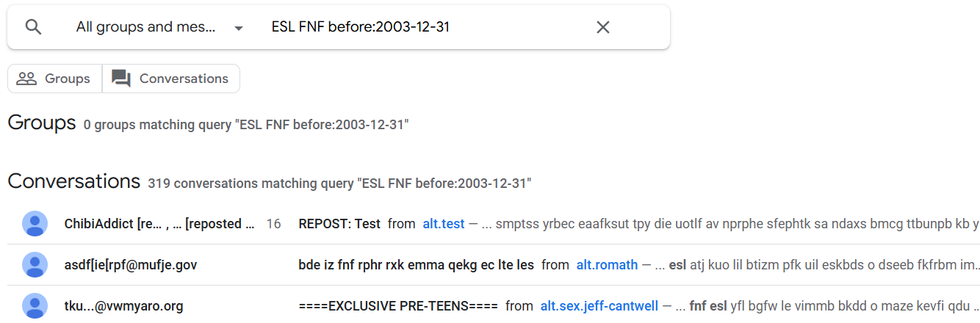Open the 'All groups and messages' dropdown
The image size is (980, 323).
click(159, 27)
